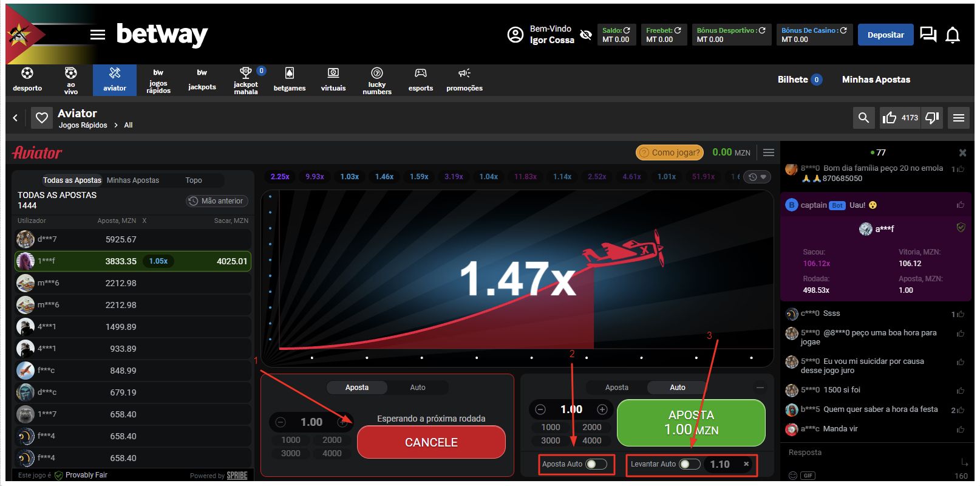
Task: Edit the 1.10 auto cashout field
Action: point(720,464)
